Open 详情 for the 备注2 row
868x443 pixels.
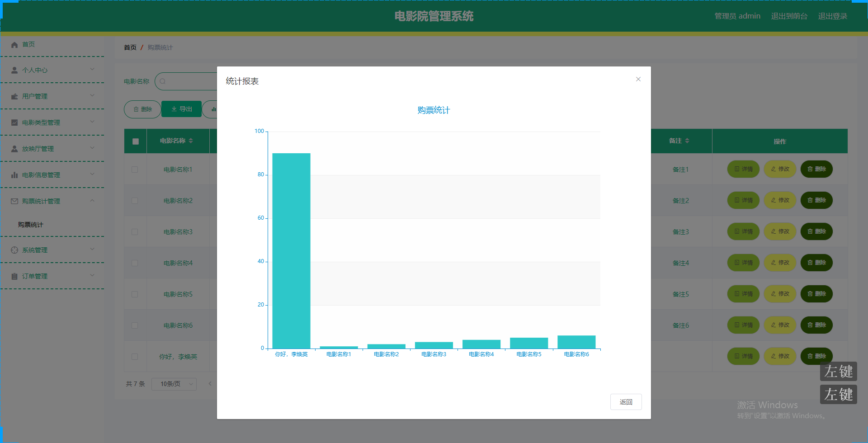point(744,200)
